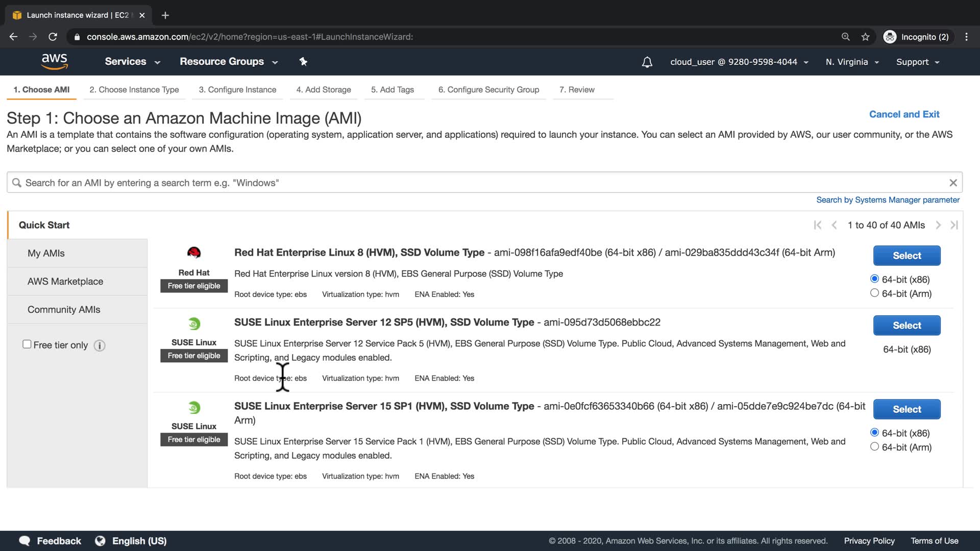Enable the Free tier only checkbox

pyautogui.click(x=27, y=344)
